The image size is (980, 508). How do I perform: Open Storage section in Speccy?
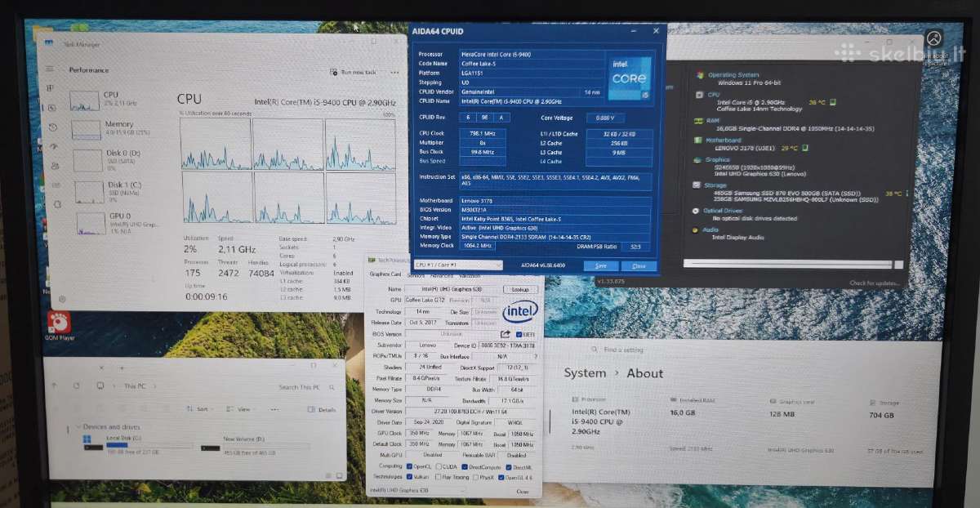(715, 185)
